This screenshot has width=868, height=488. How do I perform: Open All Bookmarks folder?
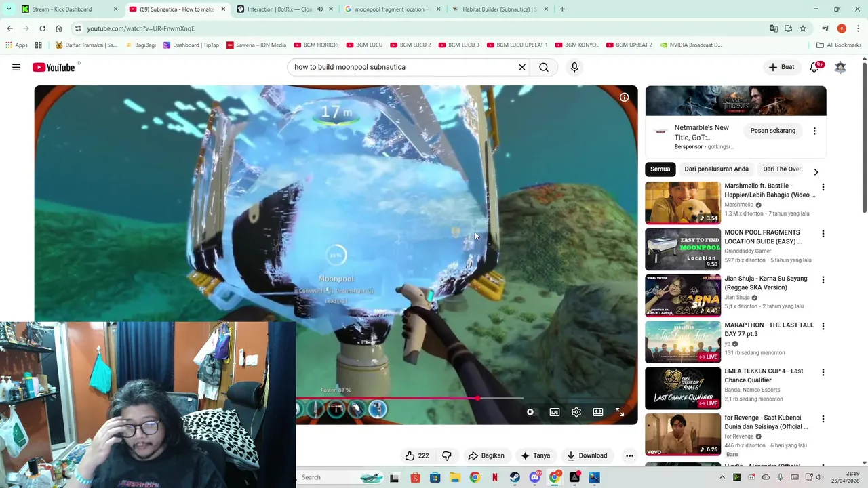(x=838, y=45)
